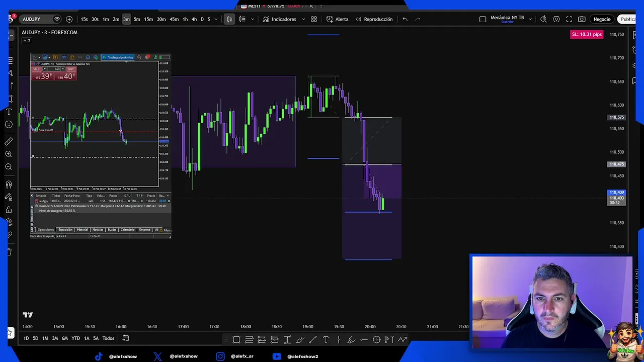The image size is (644, 362).
Task: Expand chart type dropdown arrow
Action: click(252, 19)
